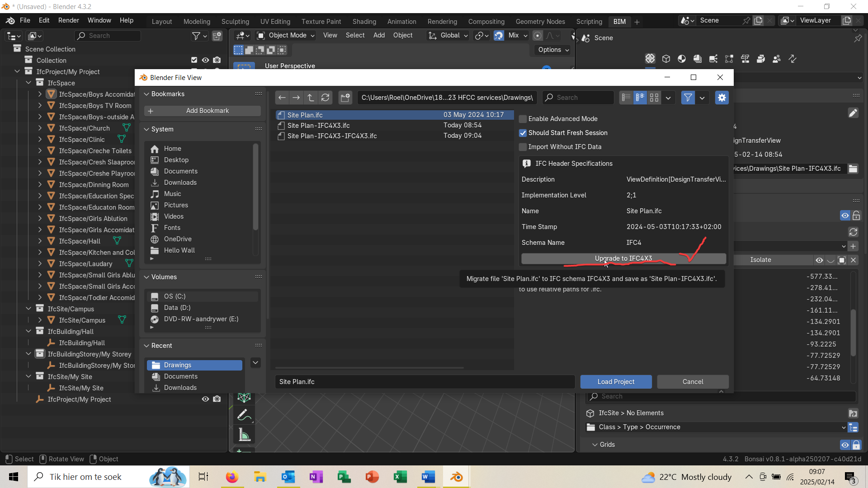Open the filter dropdown beside the funnel icon
The width and height of the screenshot is (868, 488).
702,98
